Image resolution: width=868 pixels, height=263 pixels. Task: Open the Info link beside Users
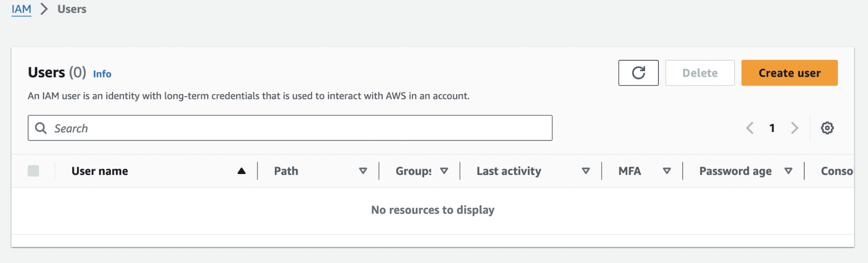[x=102, y=74]
